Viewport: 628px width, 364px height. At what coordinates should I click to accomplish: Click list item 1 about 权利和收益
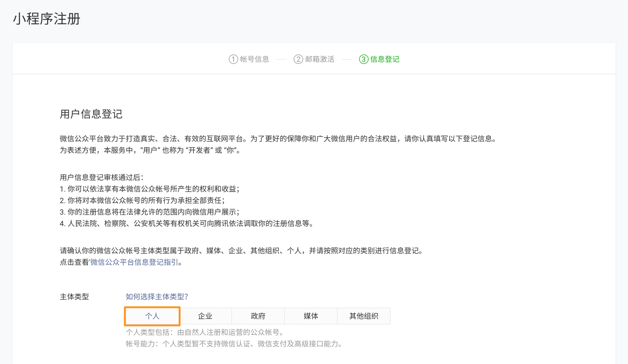(149, 189)
